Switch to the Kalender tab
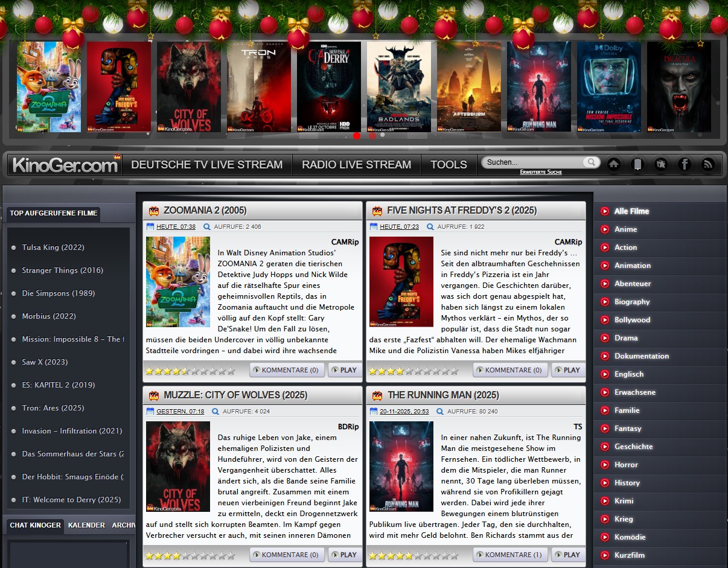Image resolution: width=728 pixels, height=568 pixels. point(86,525)
